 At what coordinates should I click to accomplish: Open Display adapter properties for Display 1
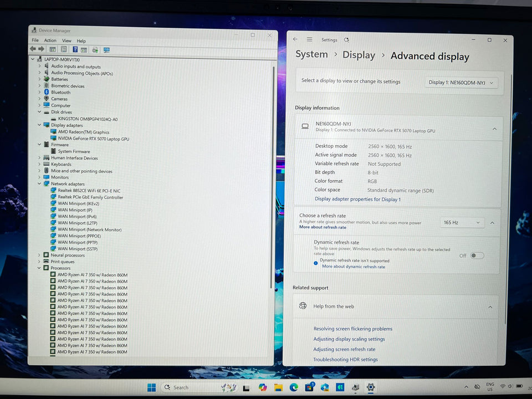tap(357, 199)
